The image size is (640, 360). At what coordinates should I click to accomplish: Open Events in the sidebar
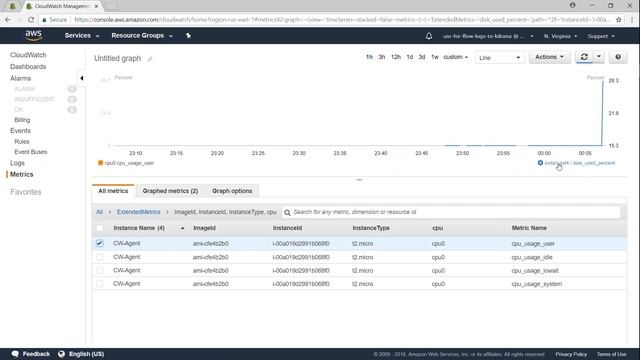20,131
